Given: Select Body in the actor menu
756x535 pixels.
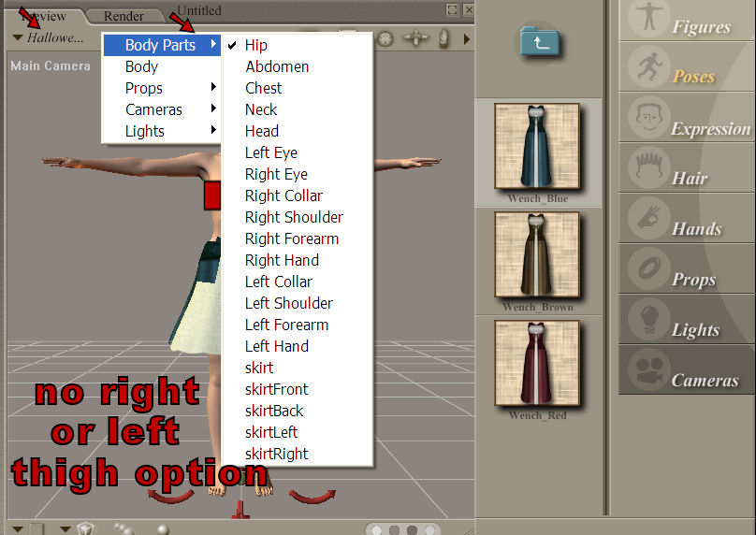Looking at the screenshot, I should (141, 66).
